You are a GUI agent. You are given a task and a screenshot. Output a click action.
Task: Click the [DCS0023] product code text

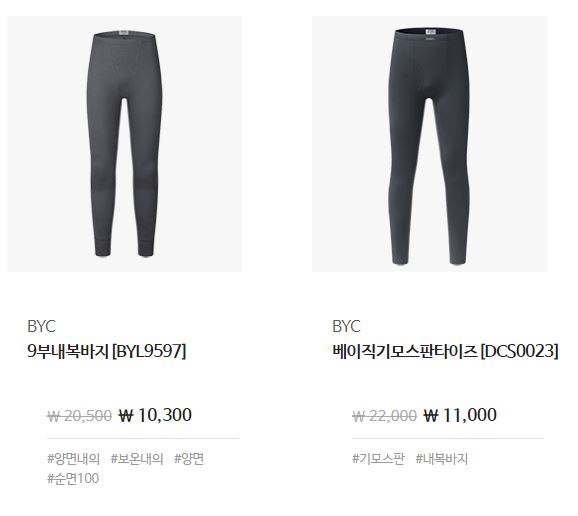pyautogui.click(x=520, y=351)
